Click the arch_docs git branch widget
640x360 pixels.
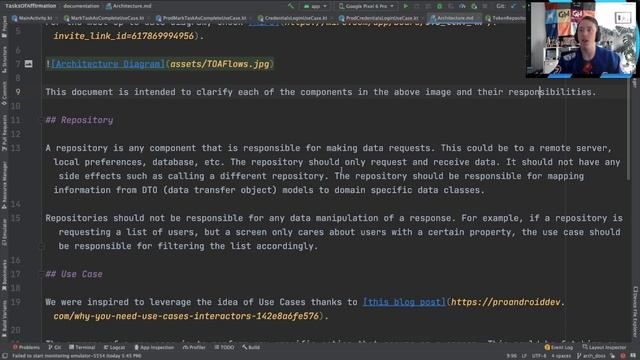pos(591,356)
